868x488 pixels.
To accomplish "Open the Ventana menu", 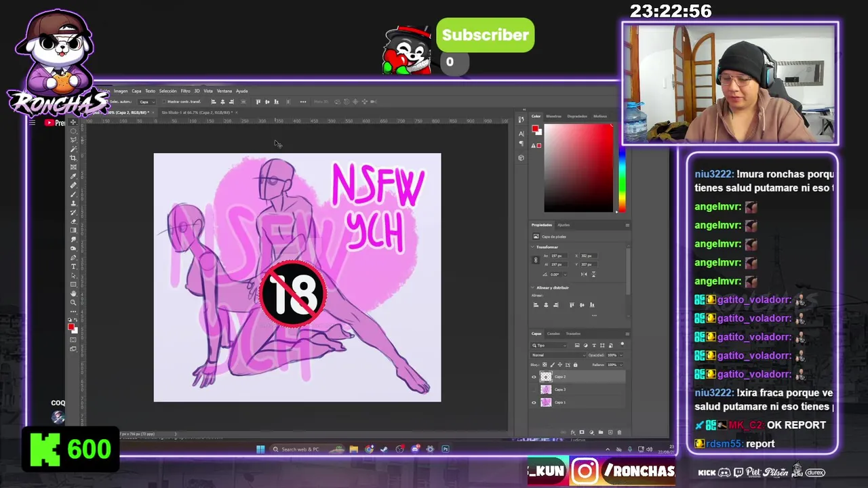I will pyautogui.click(x=224, y=91).
